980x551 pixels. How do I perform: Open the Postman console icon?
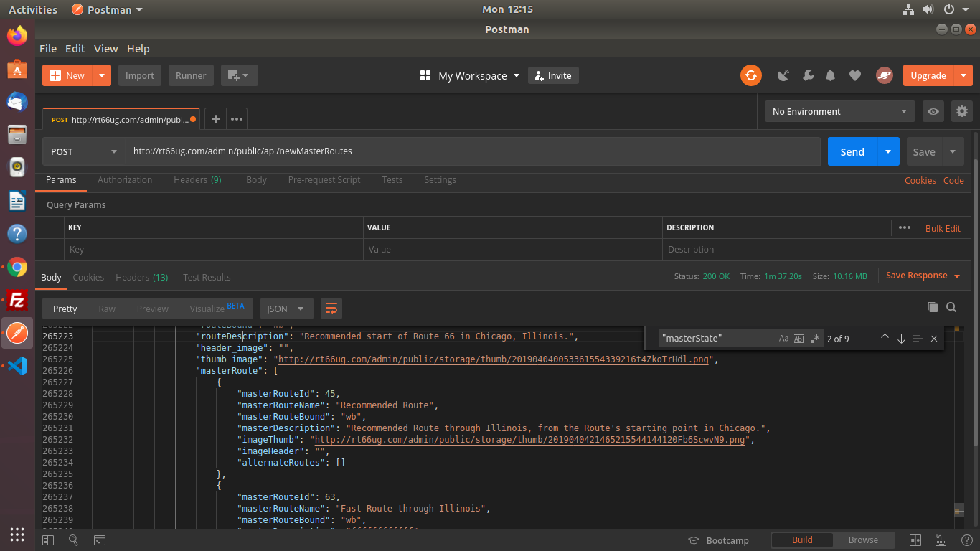coord(100,540)
